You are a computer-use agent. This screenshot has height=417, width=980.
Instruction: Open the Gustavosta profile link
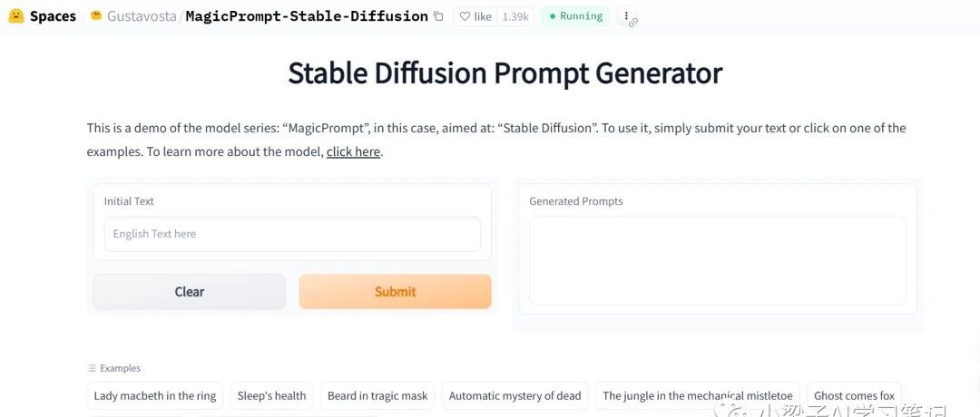point(142,16)
